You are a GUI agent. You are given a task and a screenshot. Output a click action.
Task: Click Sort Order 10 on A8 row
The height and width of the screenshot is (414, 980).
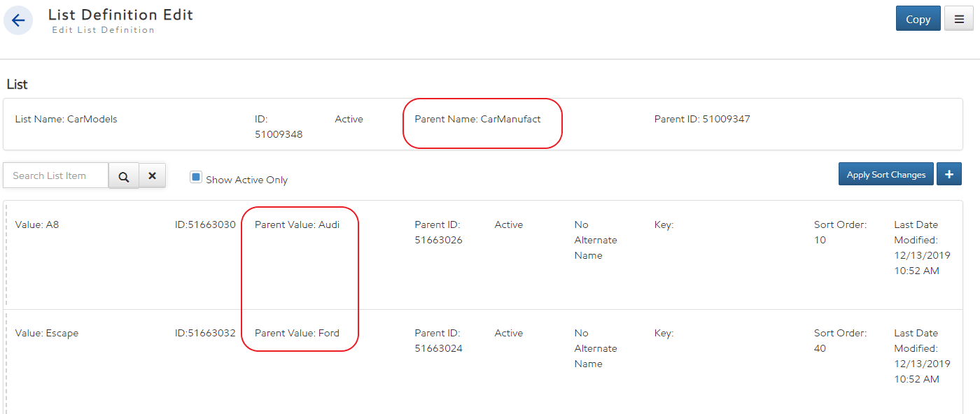(x=839, y=232)
